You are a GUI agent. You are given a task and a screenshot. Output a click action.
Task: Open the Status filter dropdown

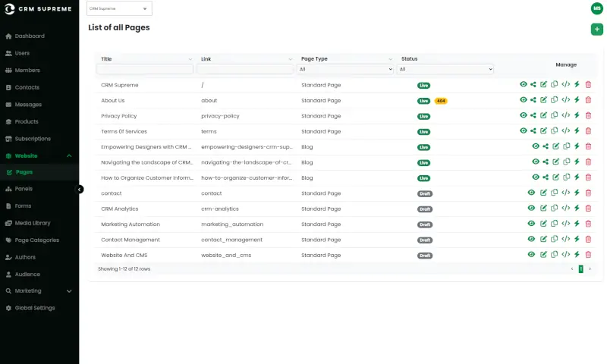tap(445, 69)
